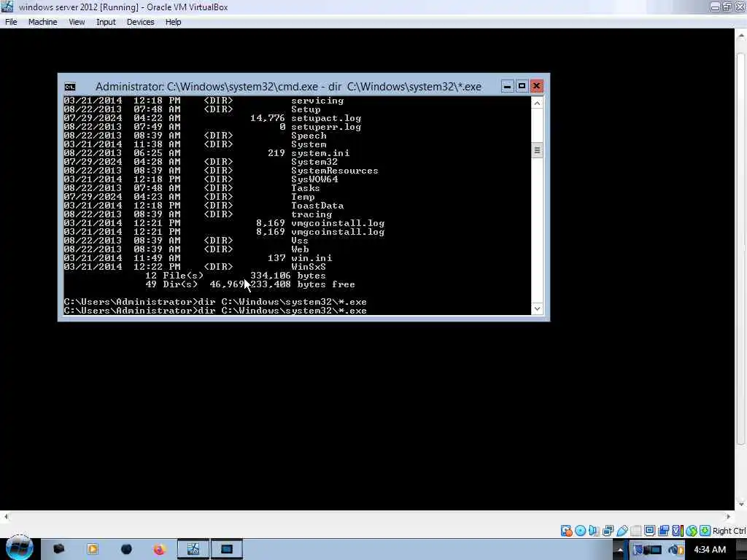Screen dimensions: 747x560
Task: Click the VirtualBox vertical scroll up arrow
Action: coord(741,36)
